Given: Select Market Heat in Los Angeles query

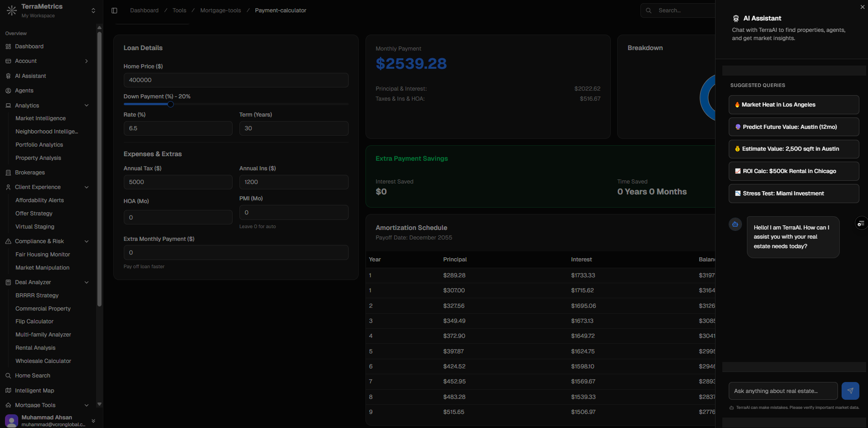Looking at the screenshot, I should [x=793, y=105].
